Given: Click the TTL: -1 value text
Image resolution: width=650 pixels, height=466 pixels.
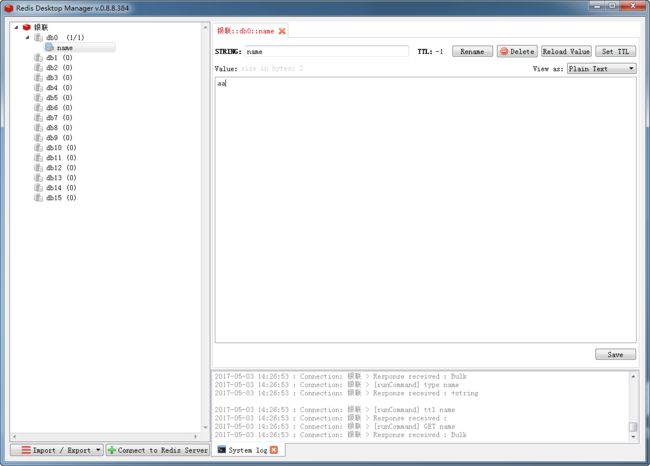Looking at the screenshot, I should click(x=430, y=51).
